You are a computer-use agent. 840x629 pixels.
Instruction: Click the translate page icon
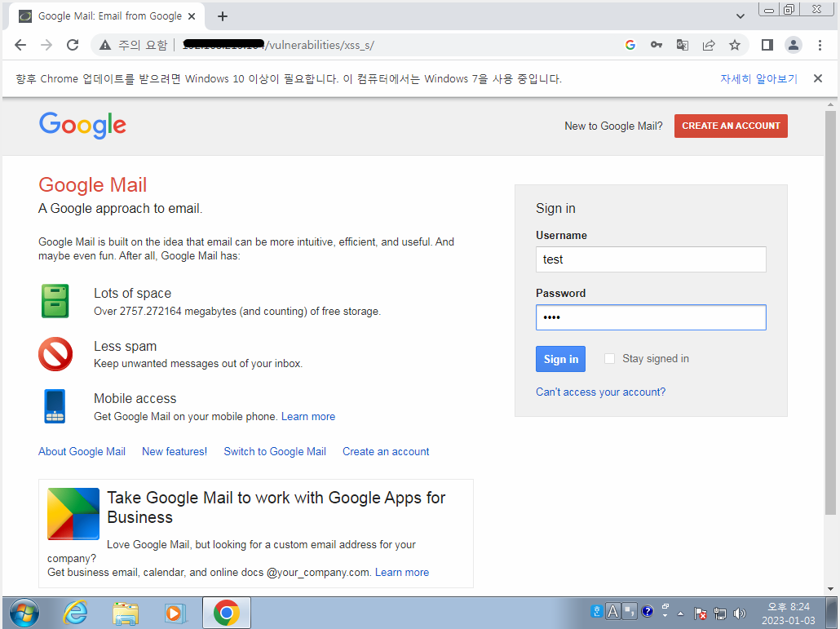[x=683, y=45]
